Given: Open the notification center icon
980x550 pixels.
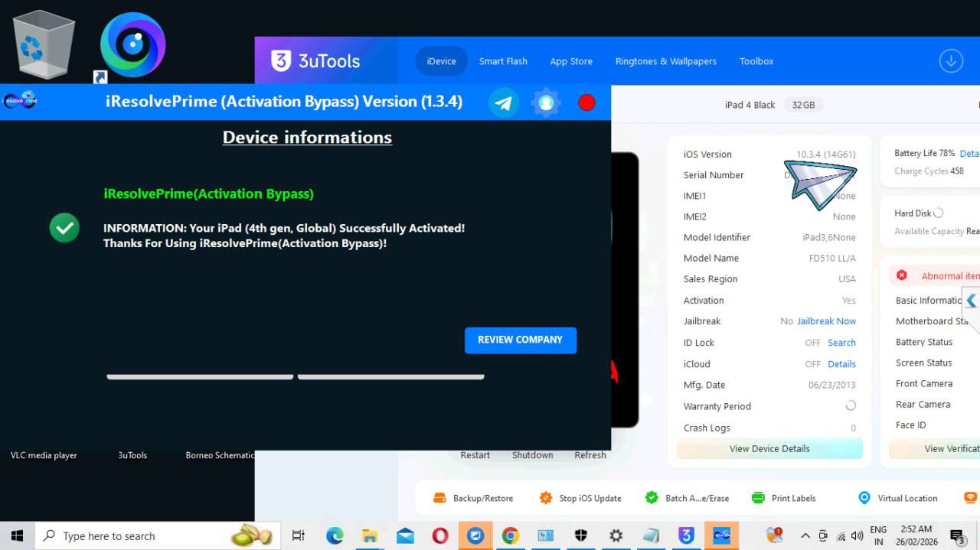Looking at the screenshot, I should coord(957,535).
